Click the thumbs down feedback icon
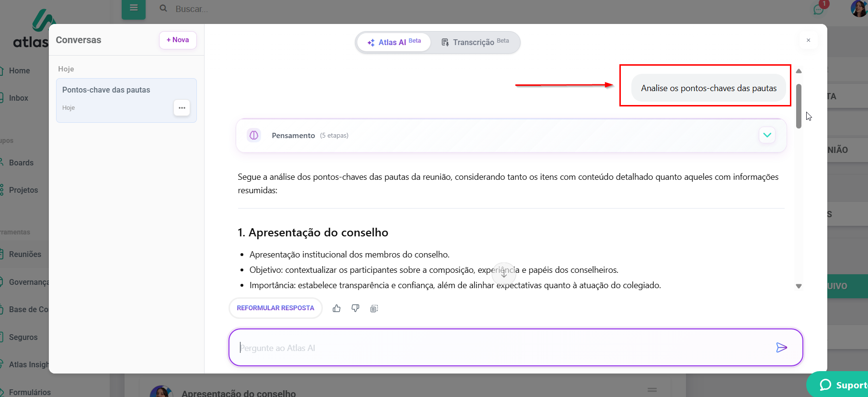This screenshot has width=868, height=397. pos(355,308)
